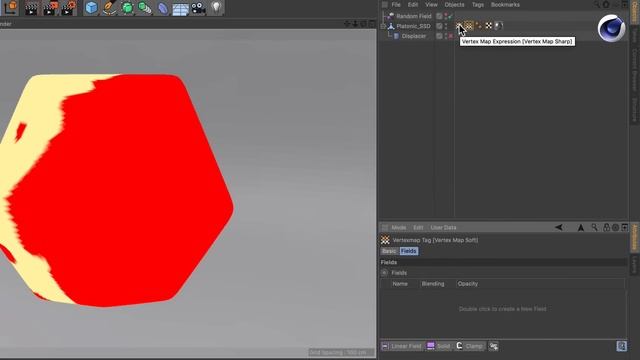The image size is (640, 360).
Task: Toggle Random Field layer checkbox
Action: point(439,16)
